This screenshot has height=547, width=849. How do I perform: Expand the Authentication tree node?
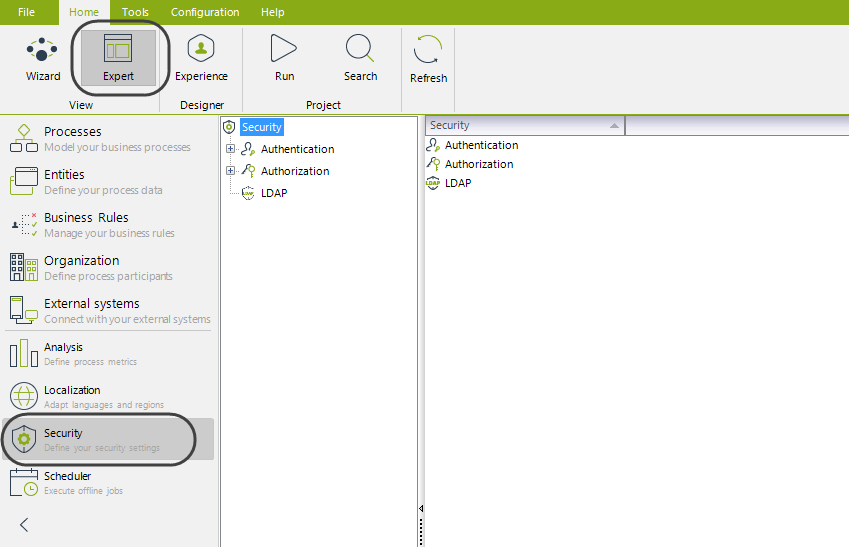pyautogui.click(x=230, y=148)
